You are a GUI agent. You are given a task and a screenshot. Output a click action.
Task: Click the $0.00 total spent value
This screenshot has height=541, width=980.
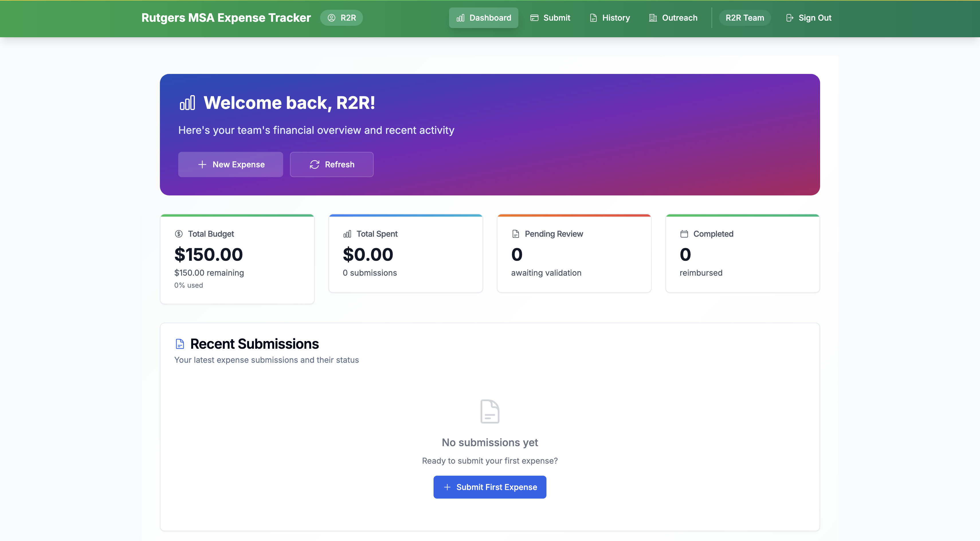click(368, 254)
